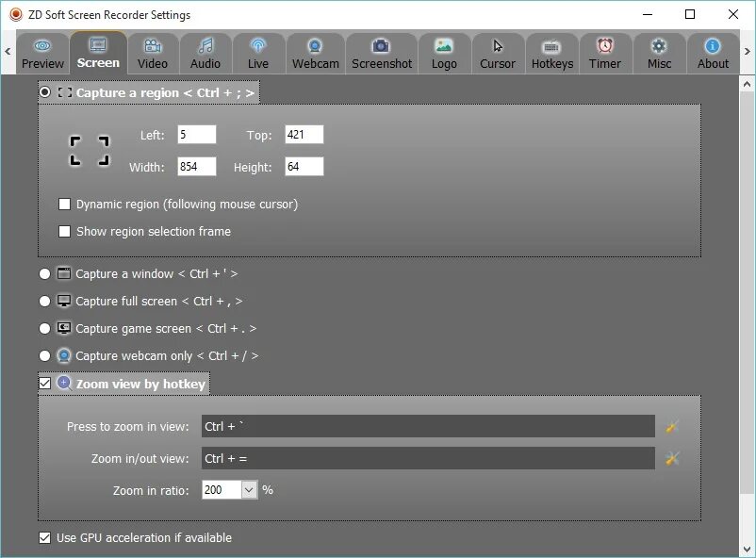Image resolution: width=756 pixels, height=558 pixels.
Task: Switch to the Misc tab
Action: pos(659,54)
